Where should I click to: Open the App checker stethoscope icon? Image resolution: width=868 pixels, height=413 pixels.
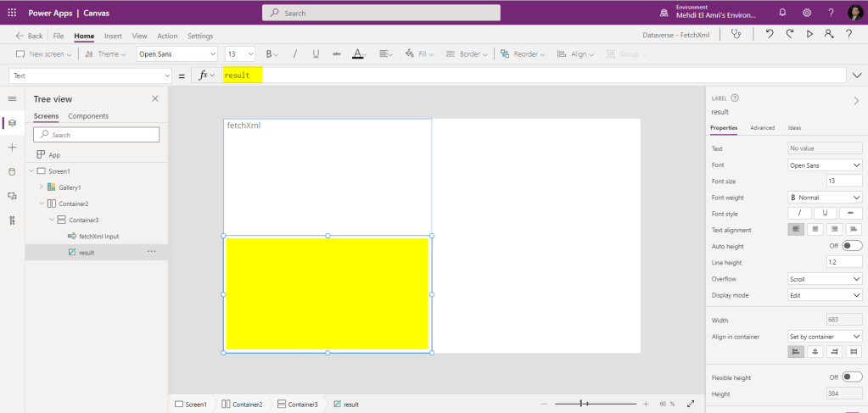(736, 34)
